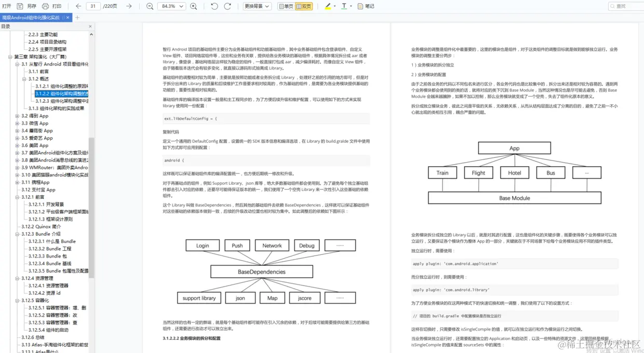Collapse the 3.1 从智行 Android node
This screenshot has width=644, height=353.
(18, 64)
